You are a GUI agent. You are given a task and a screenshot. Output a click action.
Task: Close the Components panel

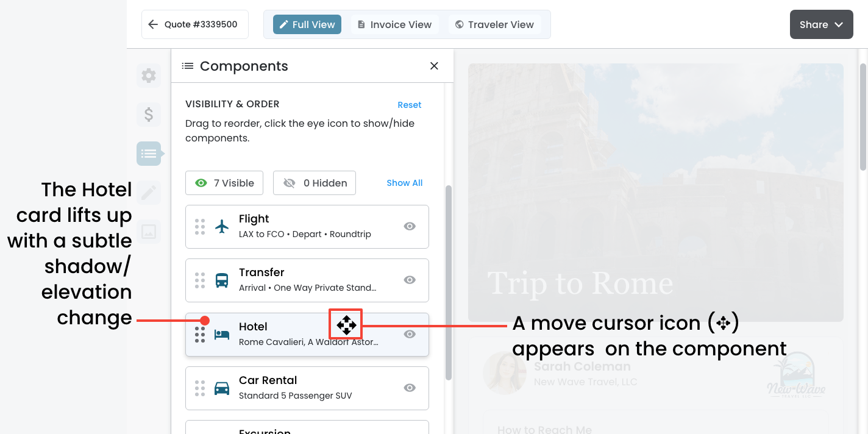[434, 66]
